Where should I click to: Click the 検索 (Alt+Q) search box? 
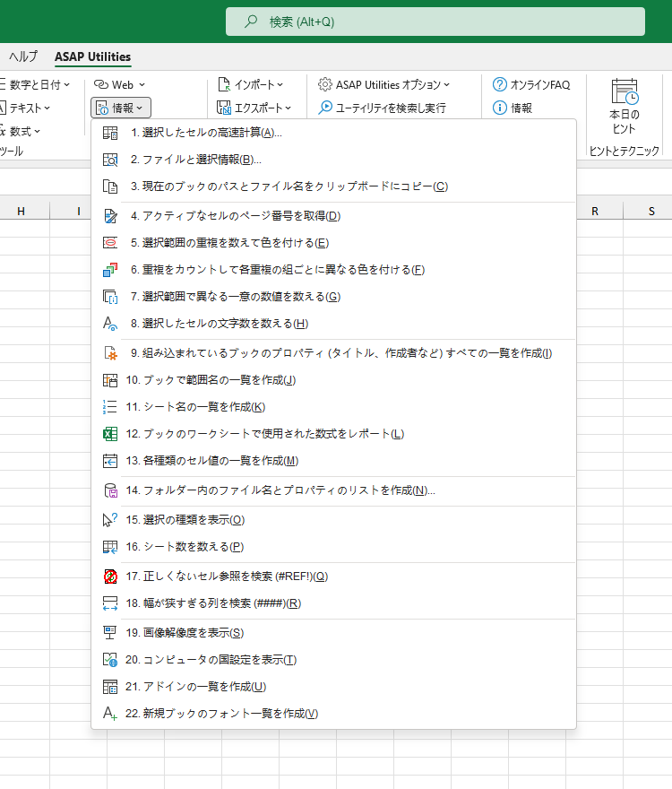click(x=435, y=22)
